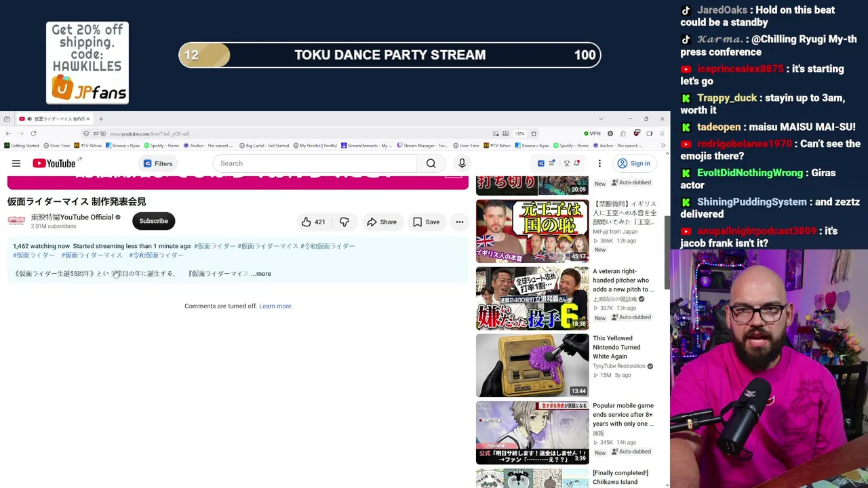Open the #令和仮面ライダー hashtag on the top line
This screenshot has height=488, width=868.
328,246
